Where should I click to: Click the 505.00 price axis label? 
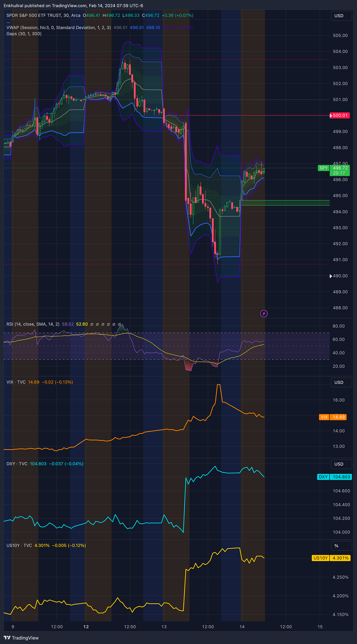click(x=340, y=36)
